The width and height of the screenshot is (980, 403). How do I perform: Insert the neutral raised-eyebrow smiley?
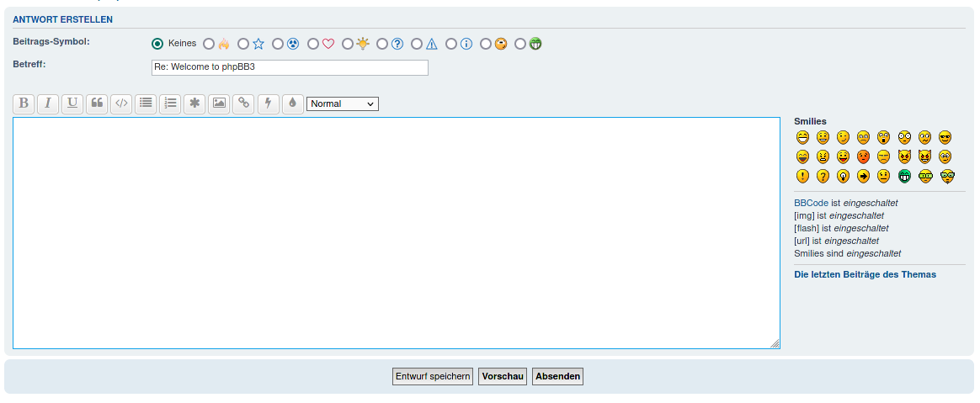pyautogui.click(x=883, y=176)
